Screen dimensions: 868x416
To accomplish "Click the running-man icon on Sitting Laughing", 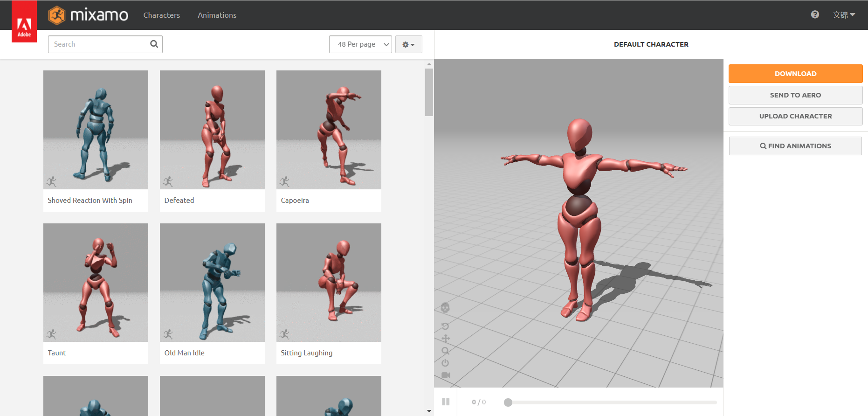I will click(284, 334).
